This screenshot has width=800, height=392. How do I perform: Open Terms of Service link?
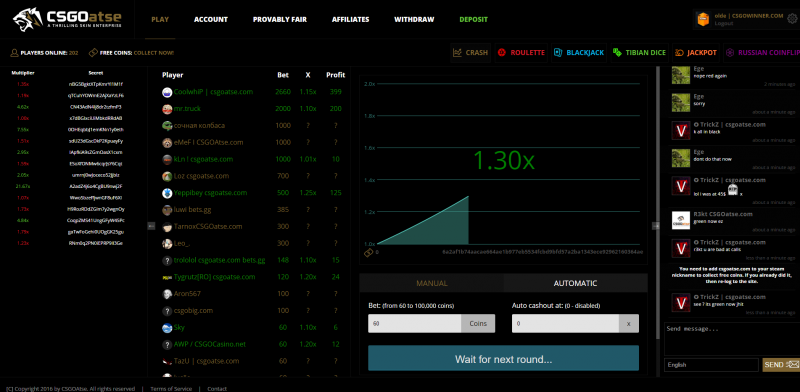pos(171,389)
